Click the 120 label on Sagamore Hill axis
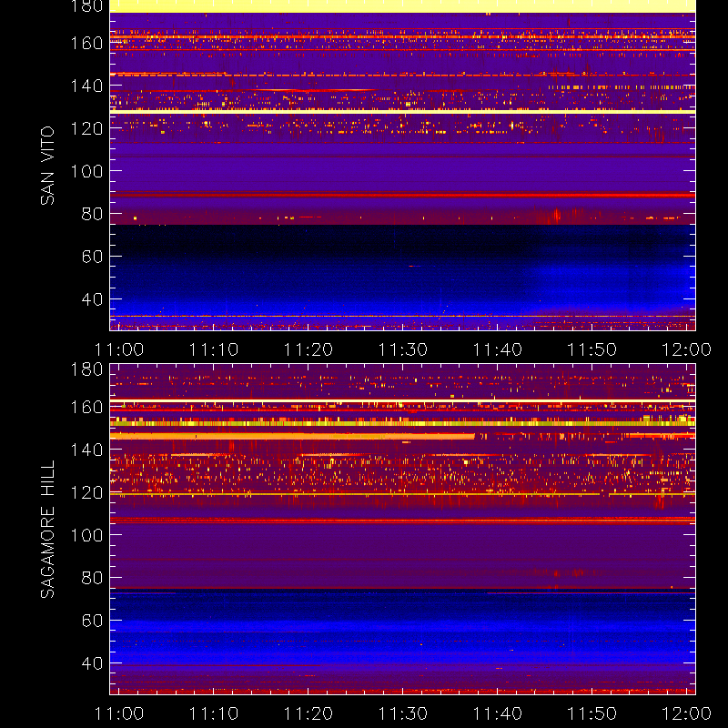 click(86, 492)
